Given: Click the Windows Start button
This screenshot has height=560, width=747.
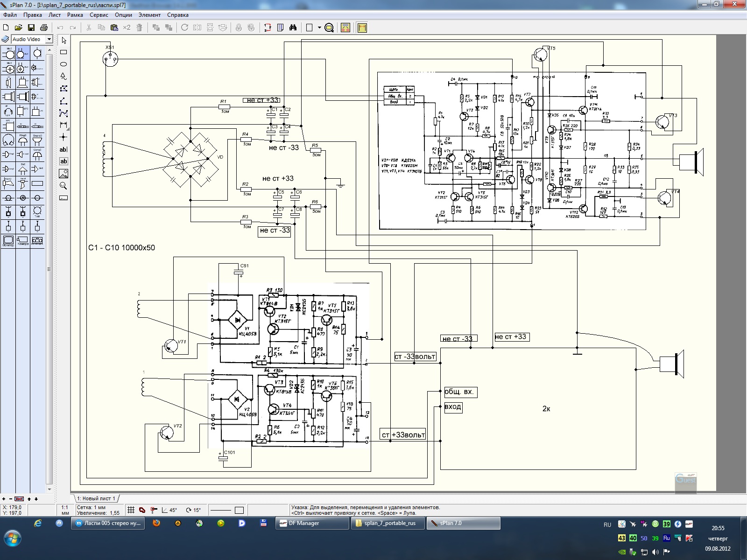Looking at the screenshot, I should click(x=13, y=538).
